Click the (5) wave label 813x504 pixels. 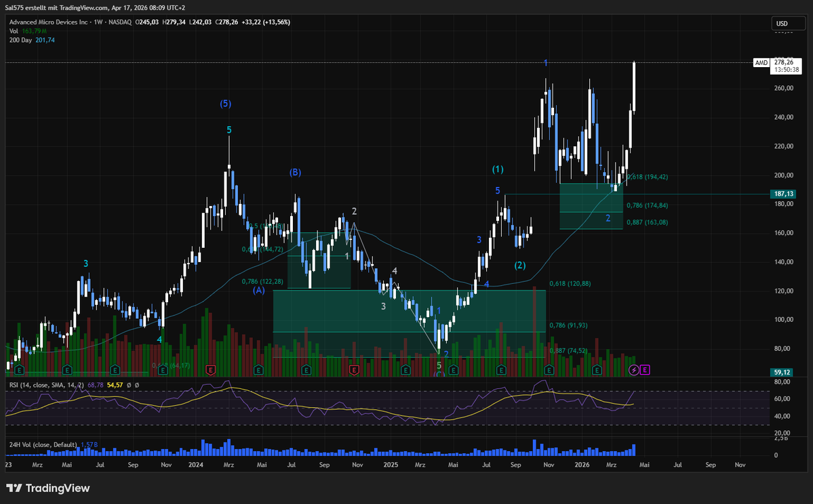click(x=226, y=104)
